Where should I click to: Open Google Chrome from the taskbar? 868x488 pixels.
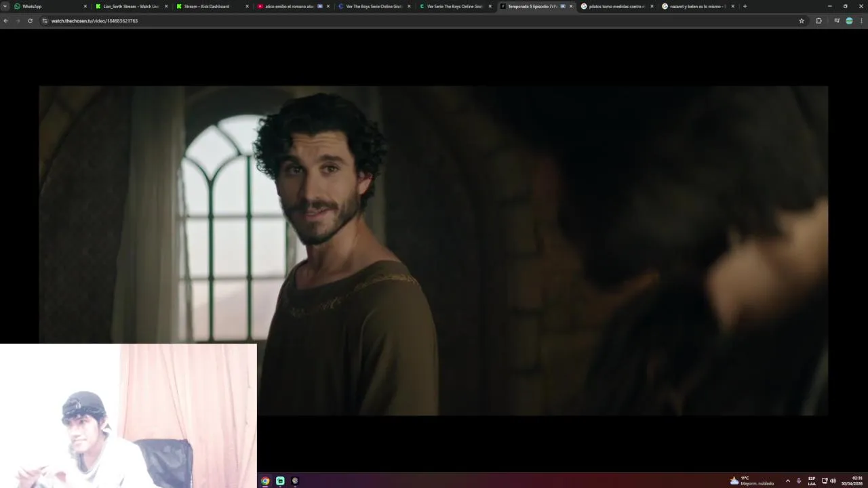[265, 481]
